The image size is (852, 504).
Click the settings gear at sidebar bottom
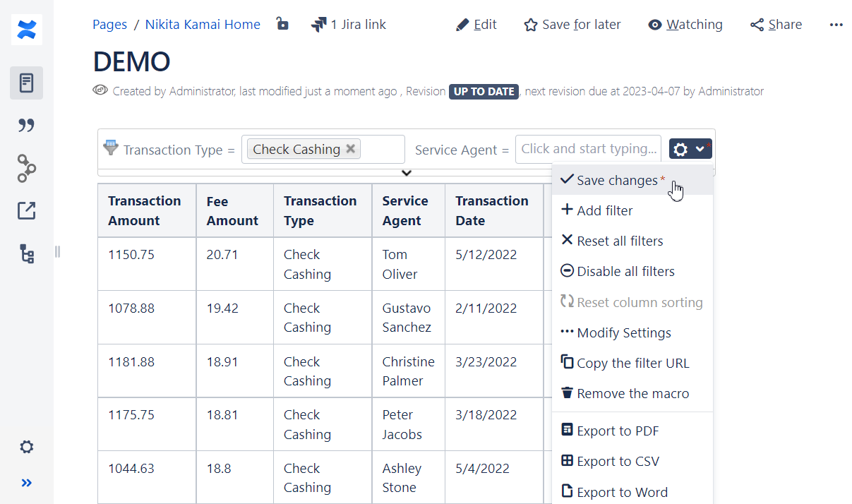pos(26,447)
